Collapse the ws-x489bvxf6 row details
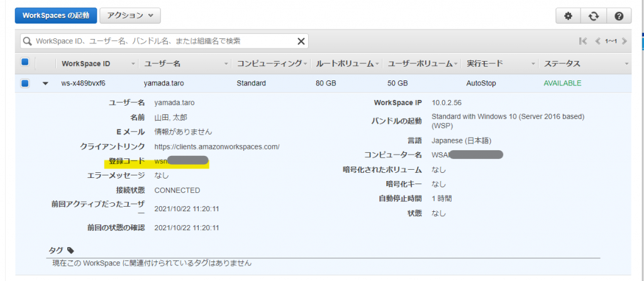The width and height of the screenshot is (644, 281). [45, 84]
